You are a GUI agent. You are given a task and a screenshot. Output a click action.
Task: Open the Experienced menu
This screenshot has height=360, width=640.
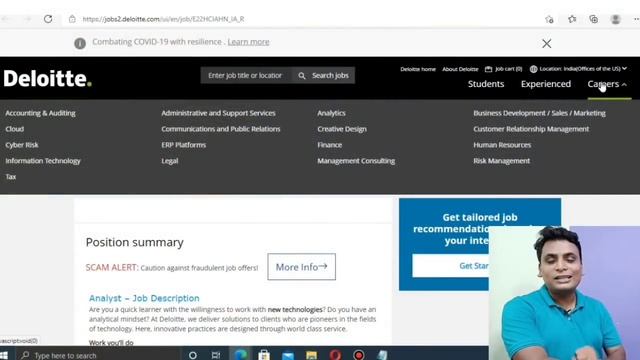(546, 84)
